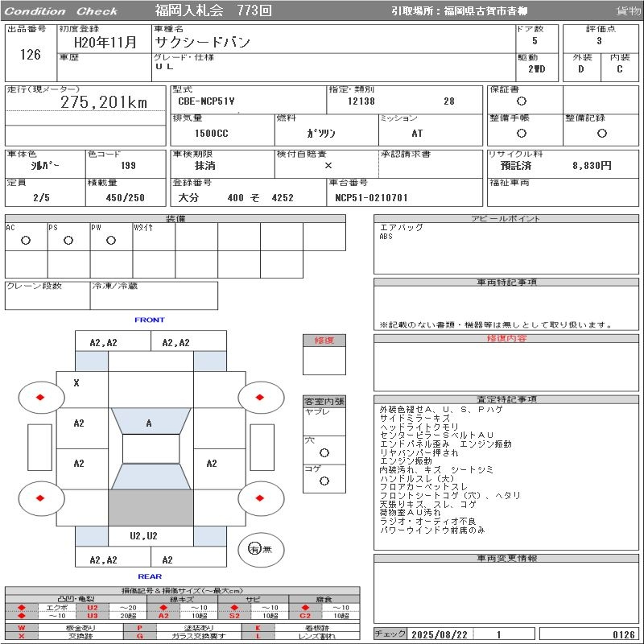Viewport: 644px width, 644px height.
Task: Click the note リヤバンパー押され
Action: pos(419,452)
